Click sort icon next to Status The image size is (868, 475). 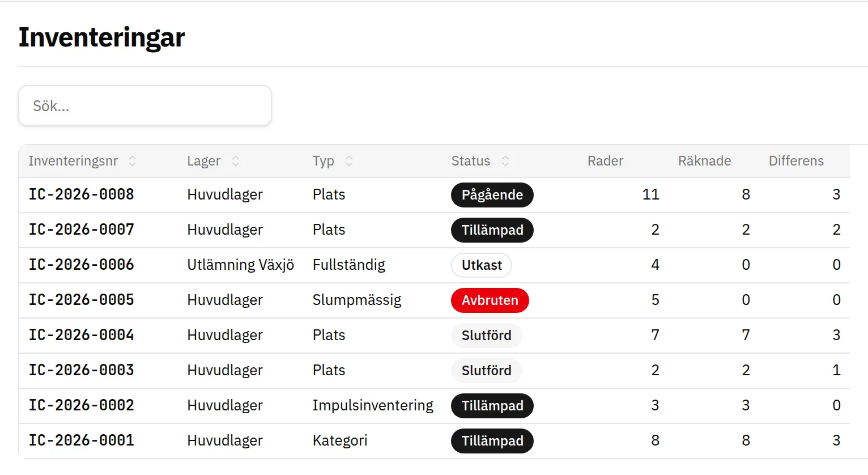[x=505, y=161]
